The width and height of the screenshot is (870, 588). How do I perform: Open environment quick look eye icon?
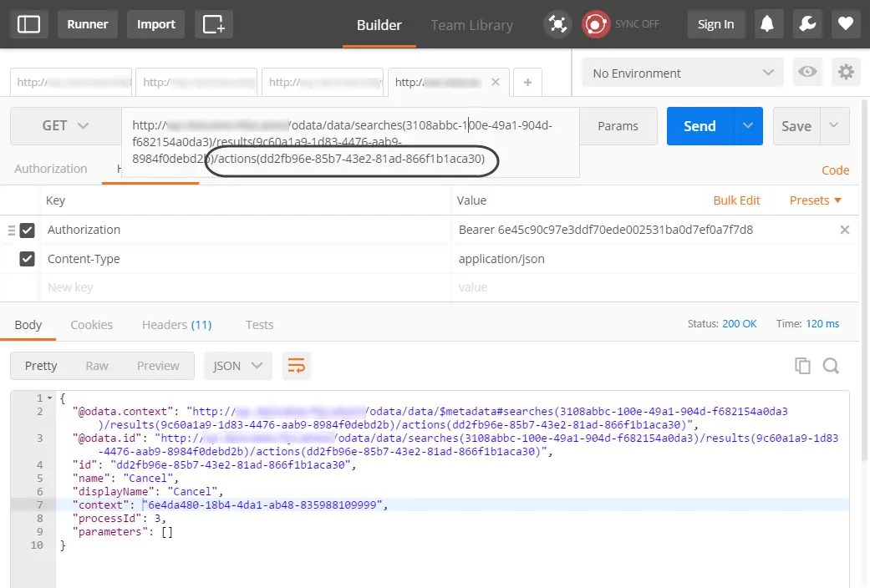pos(807,72)
